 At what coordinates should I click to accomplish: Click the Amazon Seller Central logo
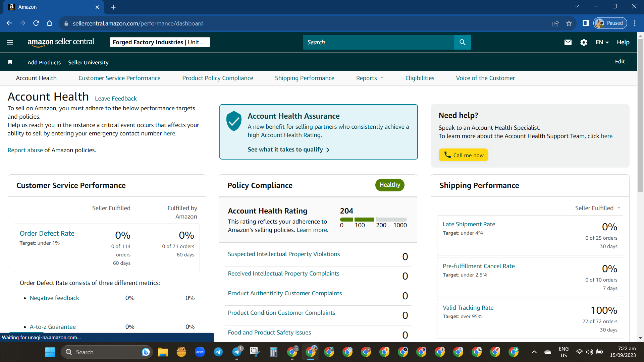point(61,42)
